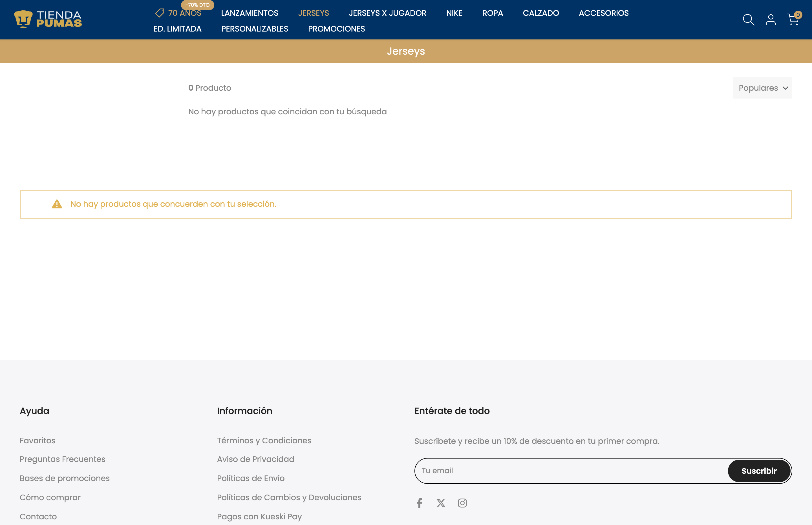The width and height of the screenshot is (812, 525).
Task: Switch to the JERSEYS X JUGADOR section
Action: point(388,13)
